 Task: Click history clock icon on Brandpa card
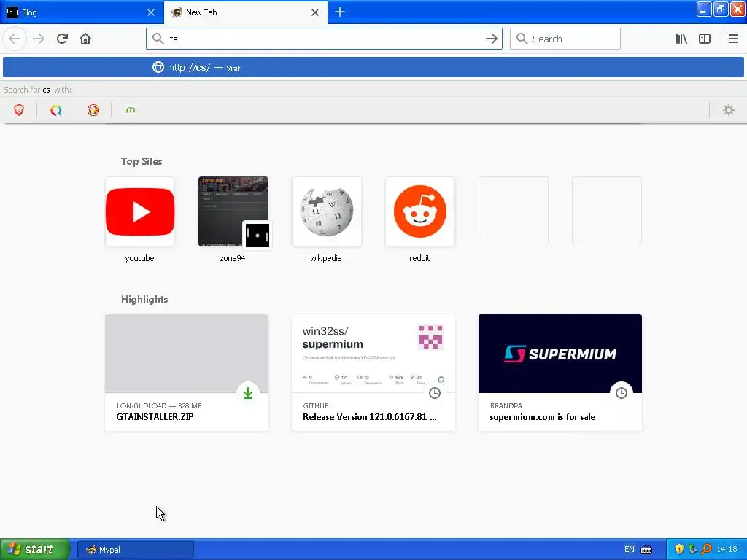(622, 393)
